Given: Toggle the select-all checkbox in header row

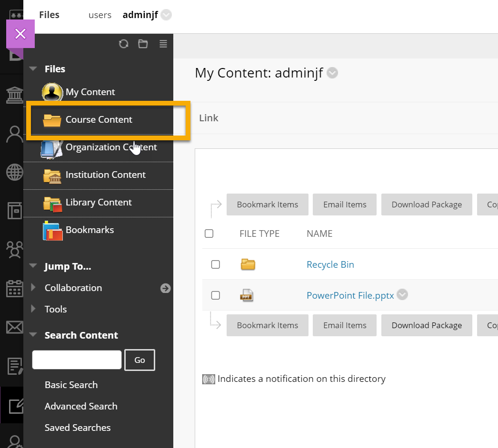Looking at the screenshot, I should [x=209, y=234].
